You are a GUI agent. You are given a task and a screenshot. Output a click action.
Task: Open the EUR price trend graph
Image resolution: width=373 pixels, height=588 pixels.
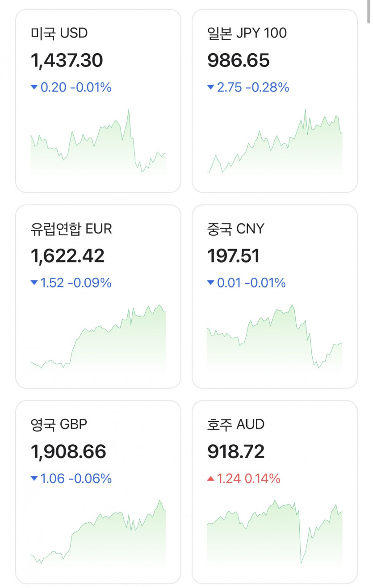click(x=98, y=340)
